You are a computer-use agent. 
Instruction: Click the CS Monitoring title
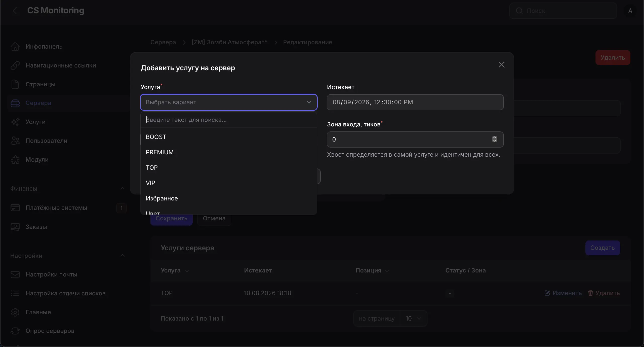(56, 10)
